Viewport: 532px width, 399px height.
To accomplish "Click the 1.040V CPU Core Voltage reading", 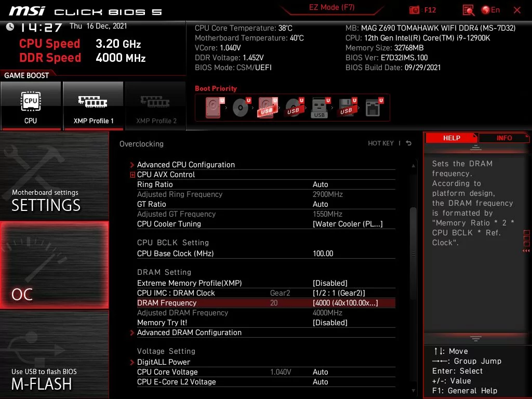I will (x=281, y=372).
